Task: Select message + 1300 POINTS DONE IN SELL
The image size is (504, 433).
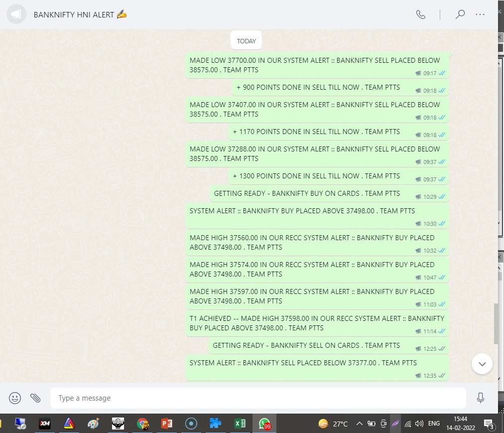Action: [x=339, y=176]
